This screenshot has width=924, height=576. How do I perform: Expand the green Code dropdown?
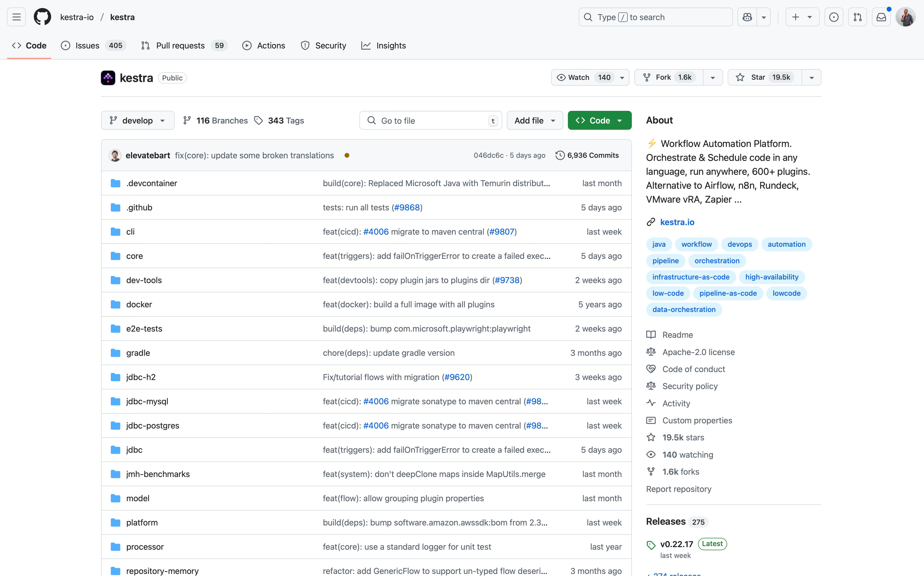click(x=599, y=120)
